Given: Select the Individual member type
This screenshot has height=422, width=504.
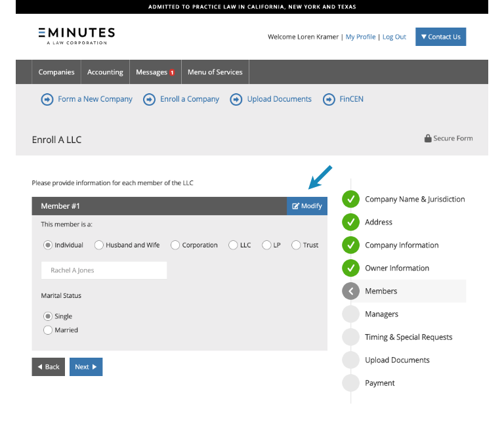Looking at the screenshot, I should (x=48, y=245).
